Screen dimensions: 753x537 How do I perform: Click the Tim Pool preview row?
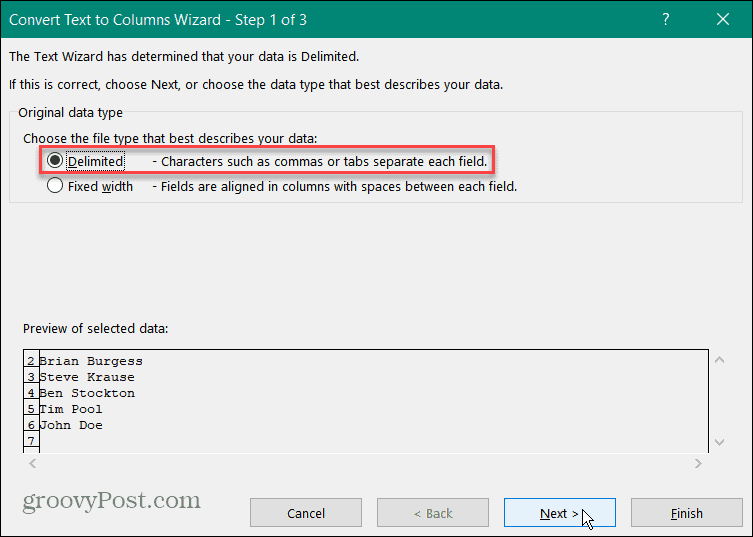click(x=71, y=409)
